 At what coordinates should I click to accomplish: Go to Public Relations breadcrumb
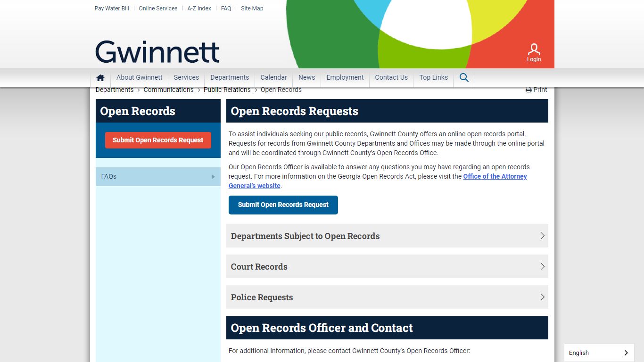[x=227, y=90]
